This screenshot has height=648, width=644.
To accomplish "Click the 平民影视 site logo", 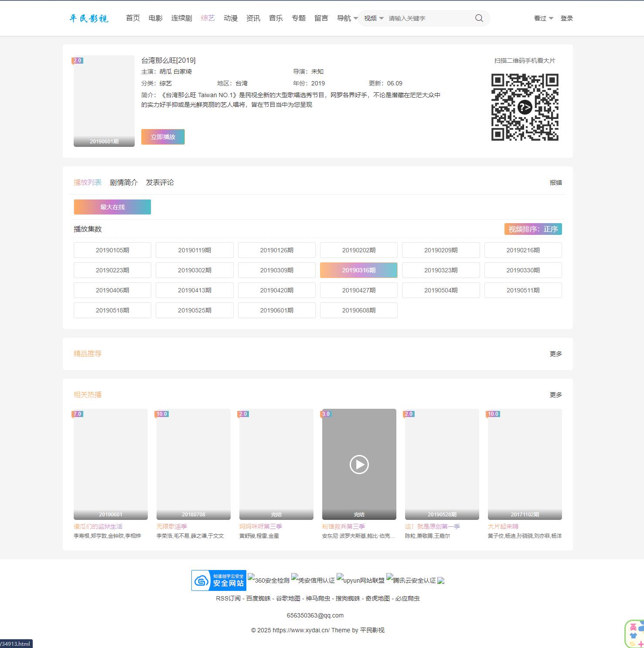I will [89, 18].
